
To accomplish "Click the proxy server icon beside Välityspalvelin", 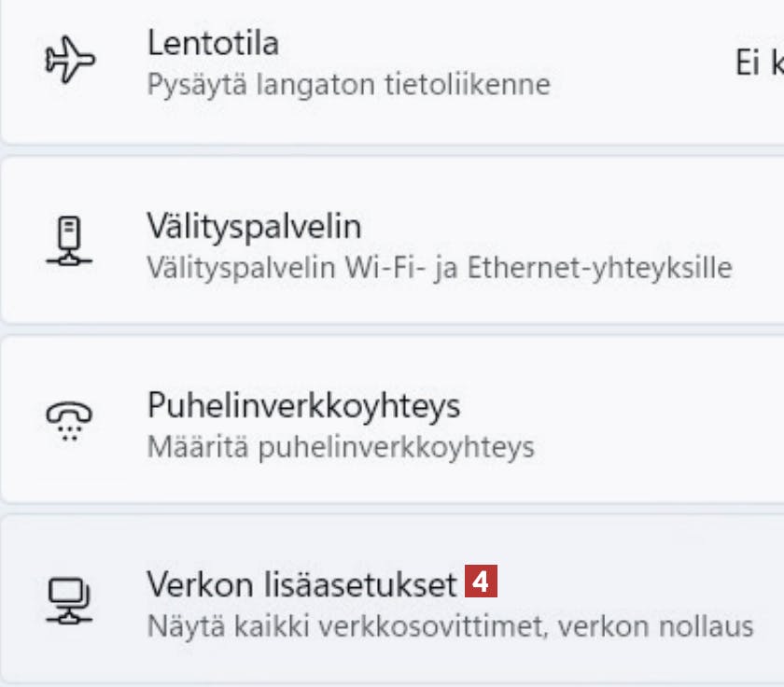I will click(x=71, y=242).
